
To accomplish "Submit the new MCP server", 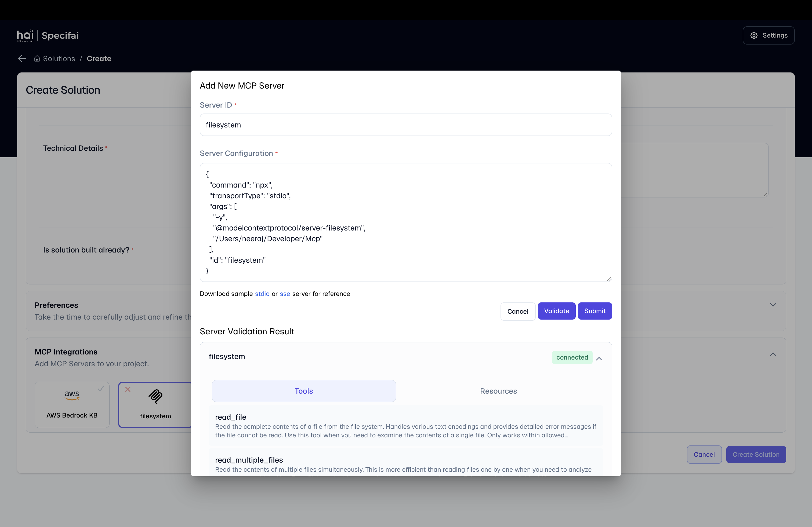I will pyautogui.click(x=595, y=311).
